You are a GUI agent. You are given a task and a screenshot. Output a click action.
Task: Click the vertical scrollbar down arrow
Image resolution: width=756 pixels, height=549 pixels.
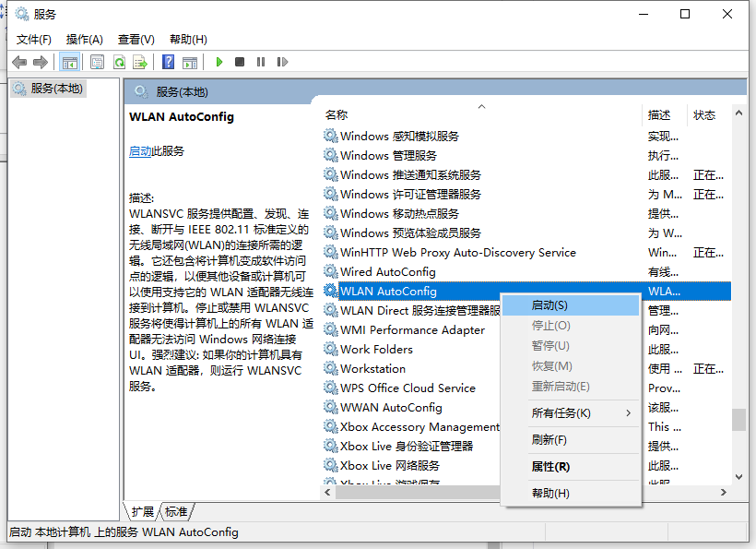tap(738, 477)
